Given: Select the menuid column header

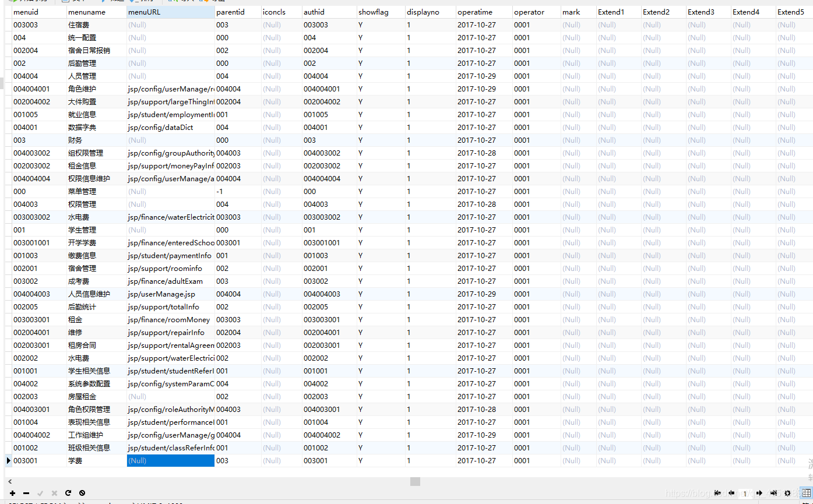Looking at the screenshot, I should (38, 12).
